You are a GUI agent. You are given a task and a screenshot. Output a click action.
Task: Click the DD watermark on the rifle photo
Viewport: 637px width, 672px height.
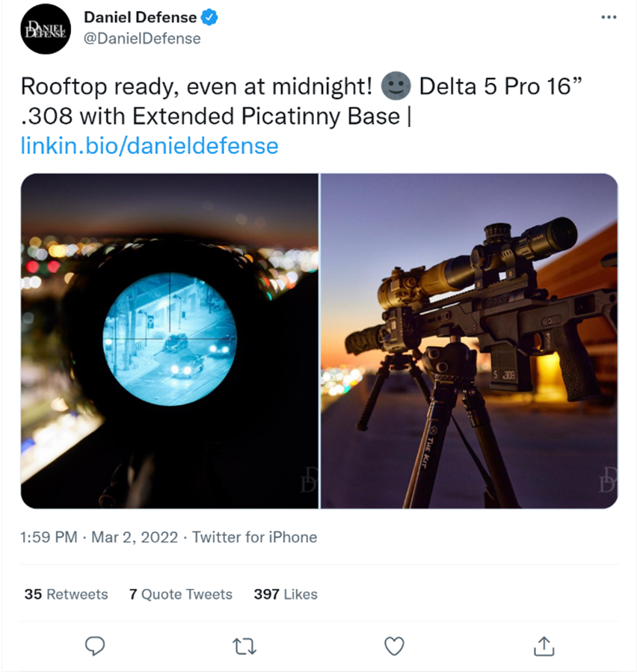pyautogui.click(x=608, y=480)
